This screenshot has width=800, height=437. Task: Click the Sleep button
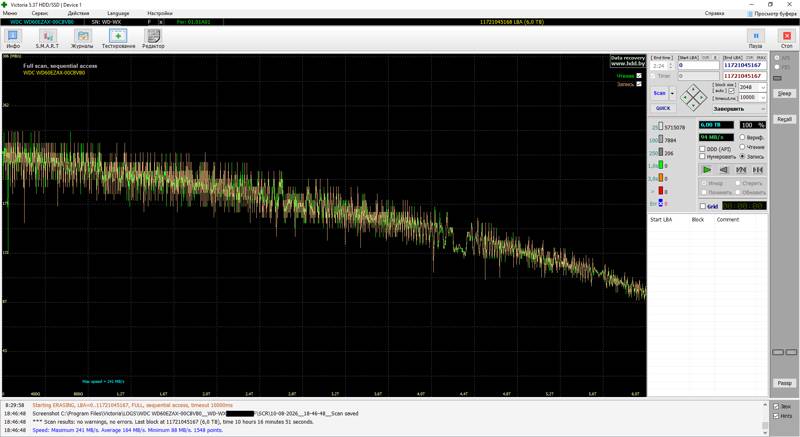coord(784,93)
